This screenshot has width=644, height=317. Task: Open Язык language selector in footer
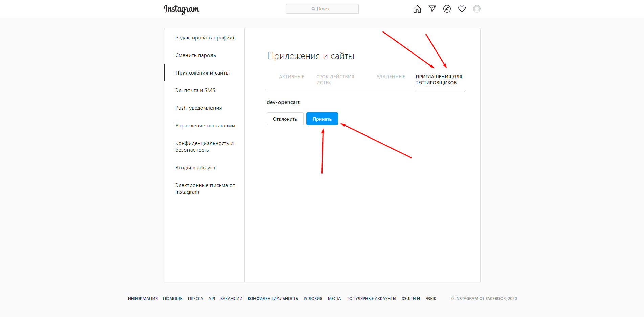point(431,299)
